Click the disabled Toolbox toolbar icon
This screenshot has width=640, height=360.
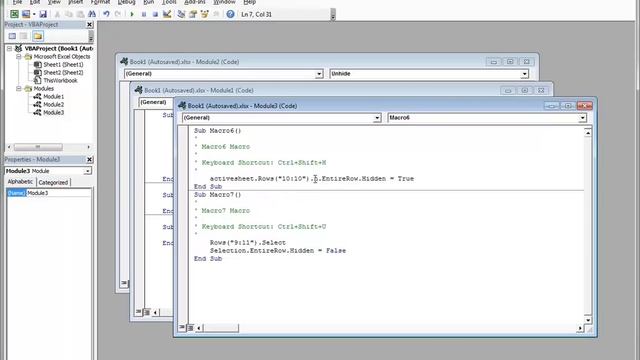216,14
